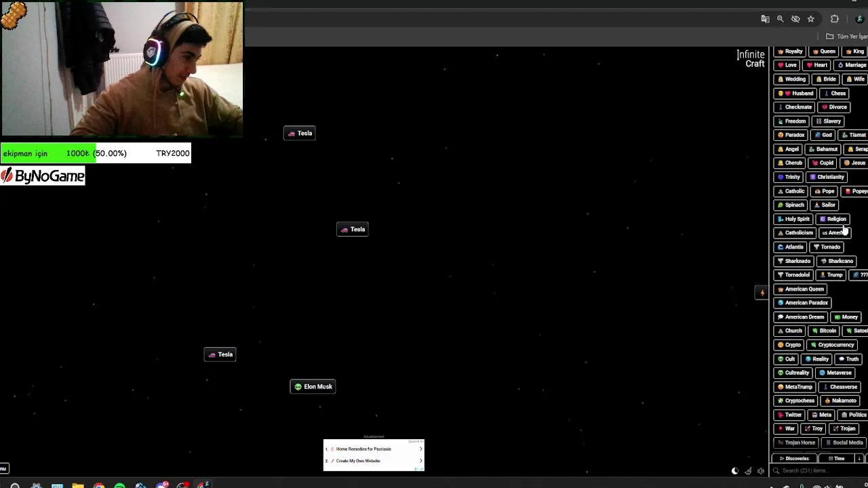Open the browser profile avatar
868x488 pixels.
(859, 19)
